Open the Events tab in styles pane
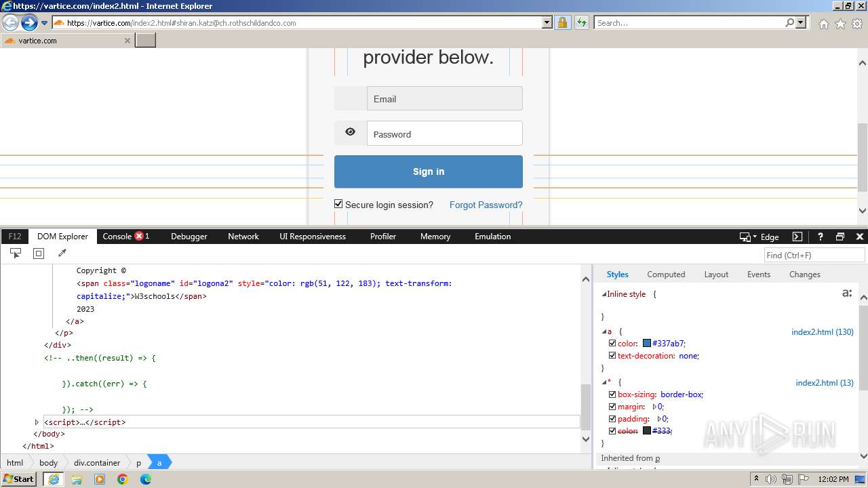This screenshot has height=488, width=868. 759,274
